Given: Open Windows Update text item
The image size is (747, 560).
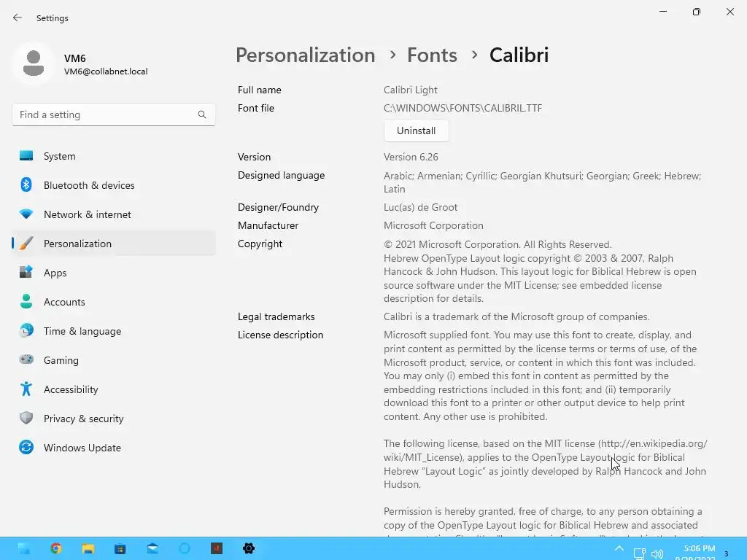Looking at the screenshot, I should pos(82,448).
